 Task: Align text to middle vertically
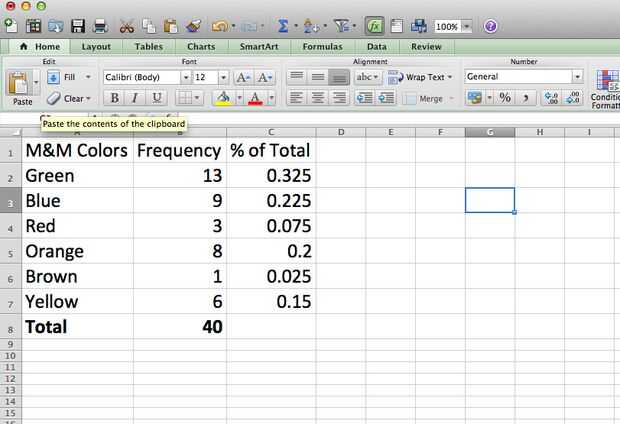pos(318,77)
